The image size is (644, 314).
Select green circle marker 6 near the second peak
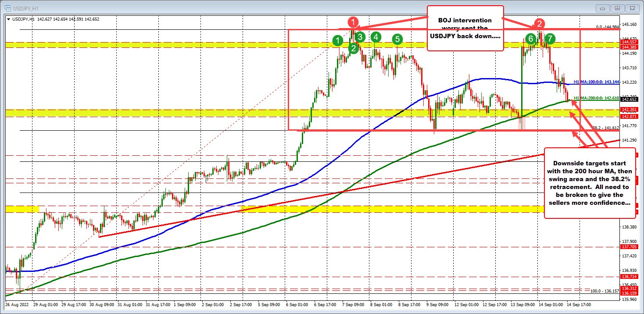click(x=531, y=39)
